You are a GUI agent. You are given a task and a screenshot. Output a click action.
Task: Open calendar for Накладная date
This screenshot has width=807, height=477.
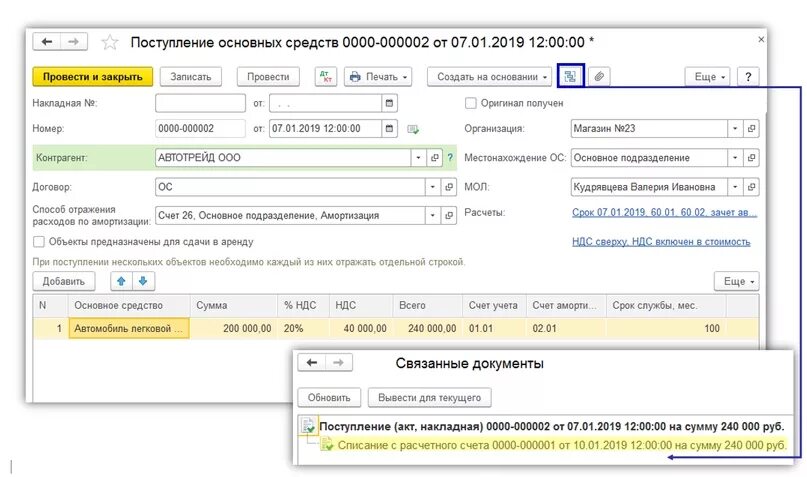point(390,103)
